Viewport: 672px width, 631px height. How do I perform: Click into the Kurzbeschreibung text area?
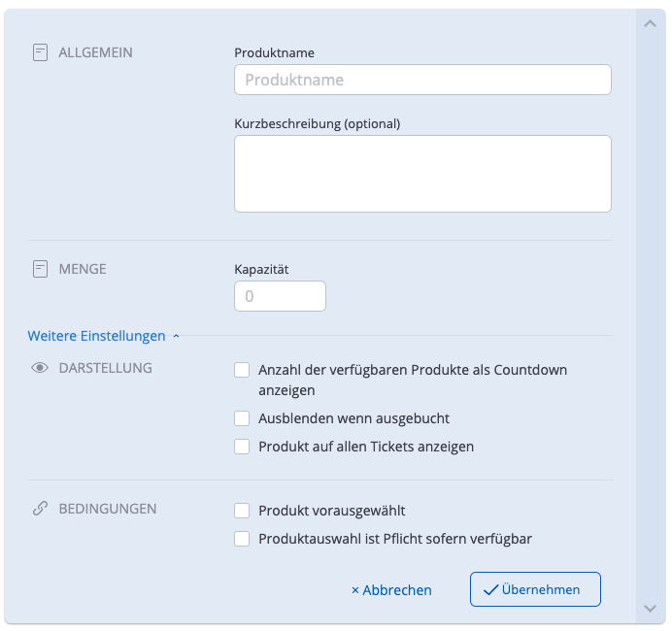[422, 173]
